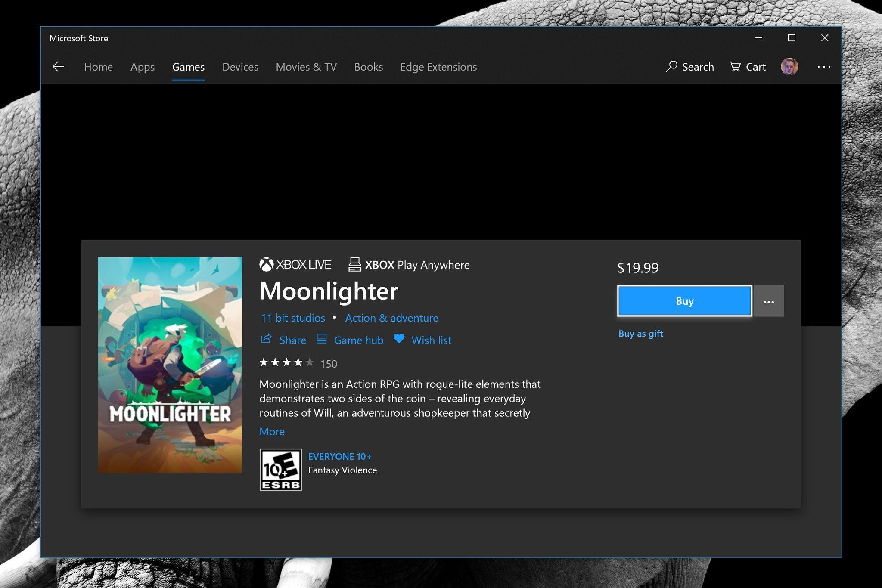Viewport: 882px width, 588px height.
Task: Click the star rating with 150 reviews
Action: click(298, 363)
